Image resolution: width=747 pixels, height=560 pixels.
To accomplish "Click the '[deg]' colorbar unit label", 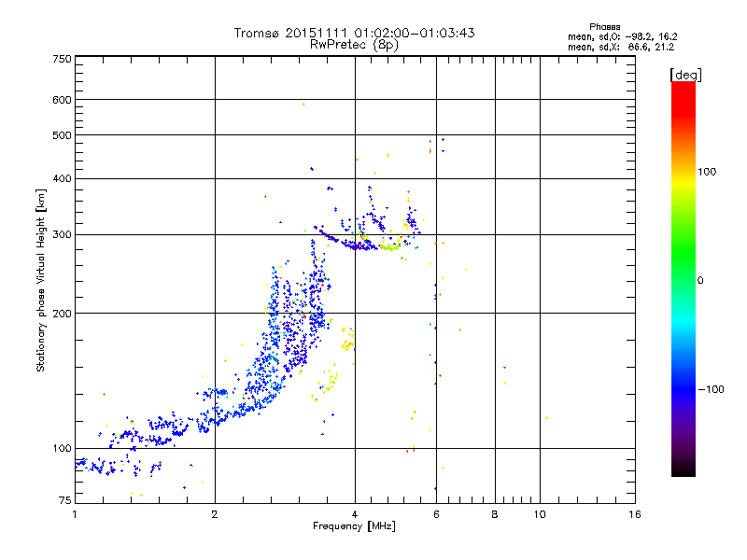I will click(685, 75).
